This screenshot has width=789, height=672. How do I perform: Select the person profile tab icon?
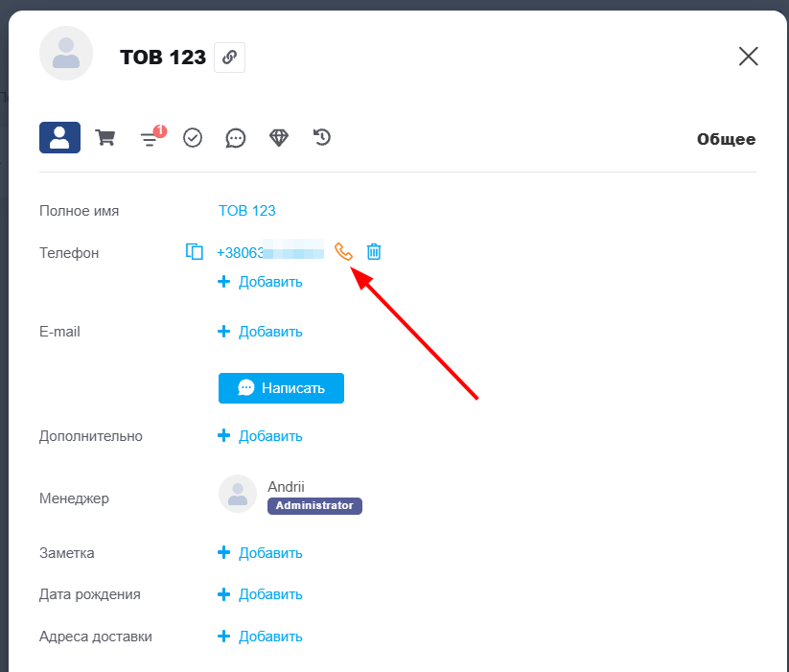tap(59, 138)
